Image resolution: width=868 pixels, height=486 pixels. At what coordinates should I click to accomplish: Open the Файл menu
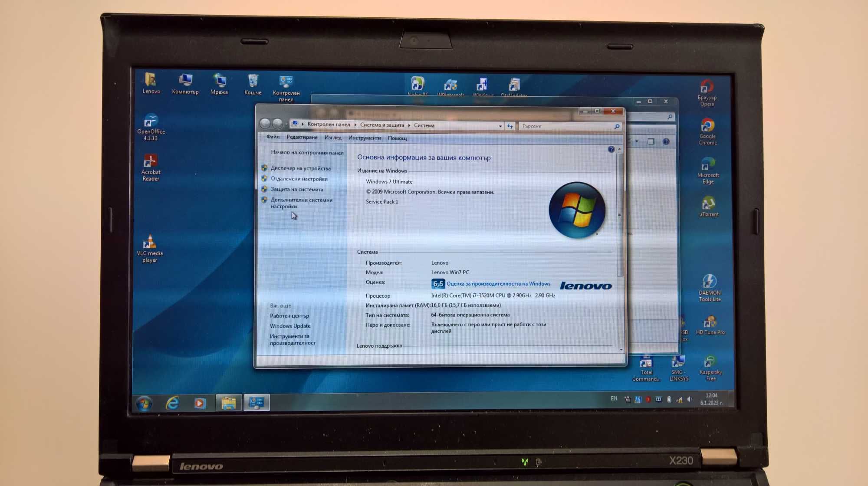pos(273,137)
